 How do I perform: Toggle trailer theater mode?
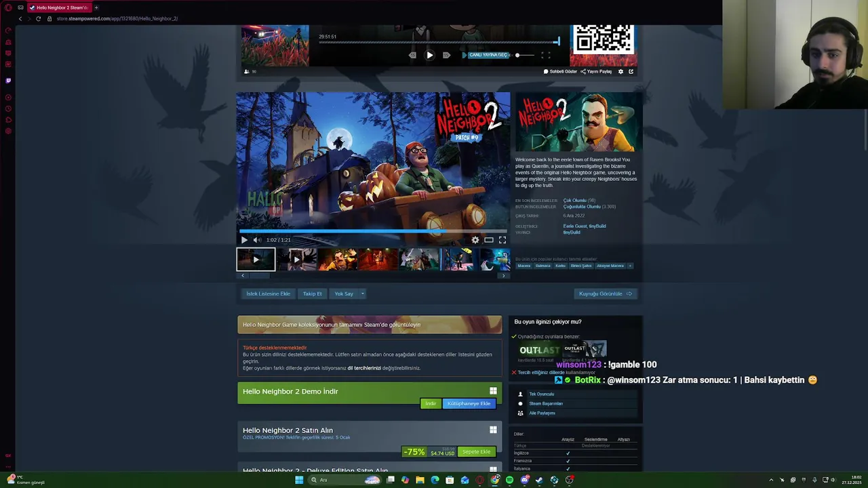489,240
